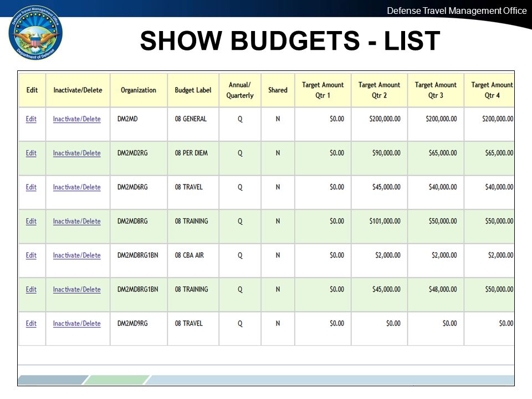The width and height of the screenshot is (532, 399).
Task: Click the SHOW BUDGETS - LIST title
Action: pos(290,40)
